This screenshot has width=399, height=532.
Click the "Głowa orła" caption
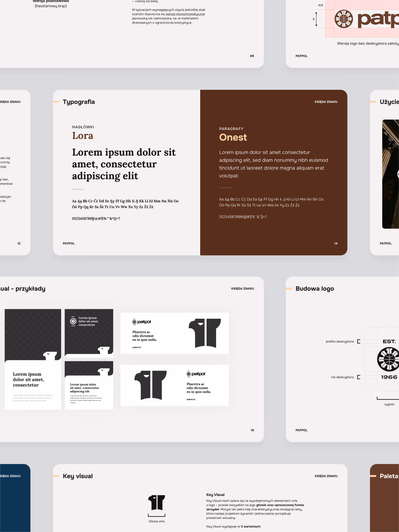coord(156,521)
